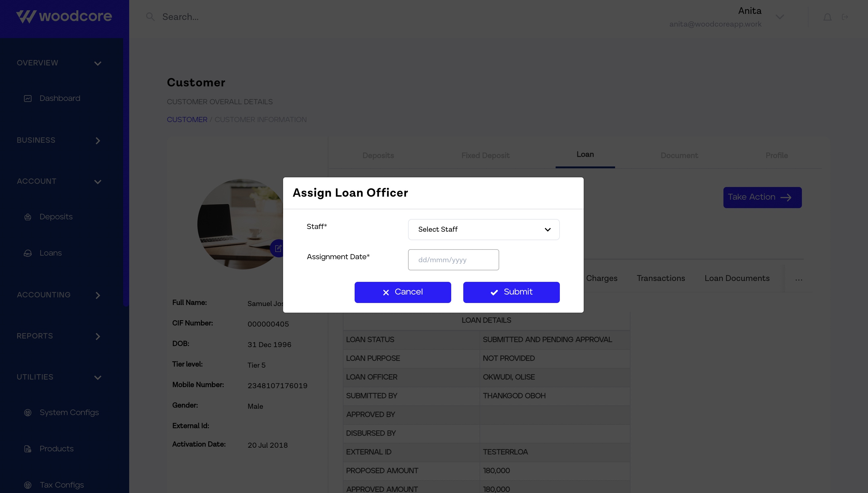Click the Dashboard chart icon in the sidebar

click(x=28, y=98)
